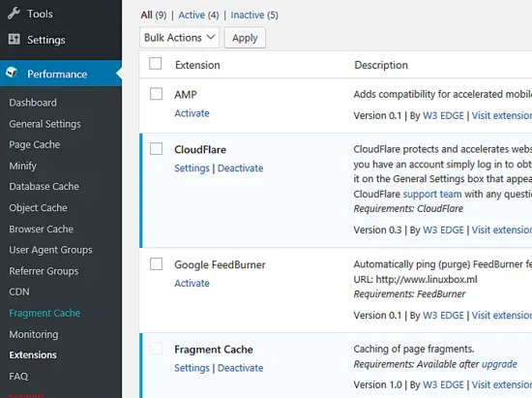Open W3 EDGE link in Fragment Cache row
The height and width of the screenshot is (398, 532).
click(x=443, y=384)
